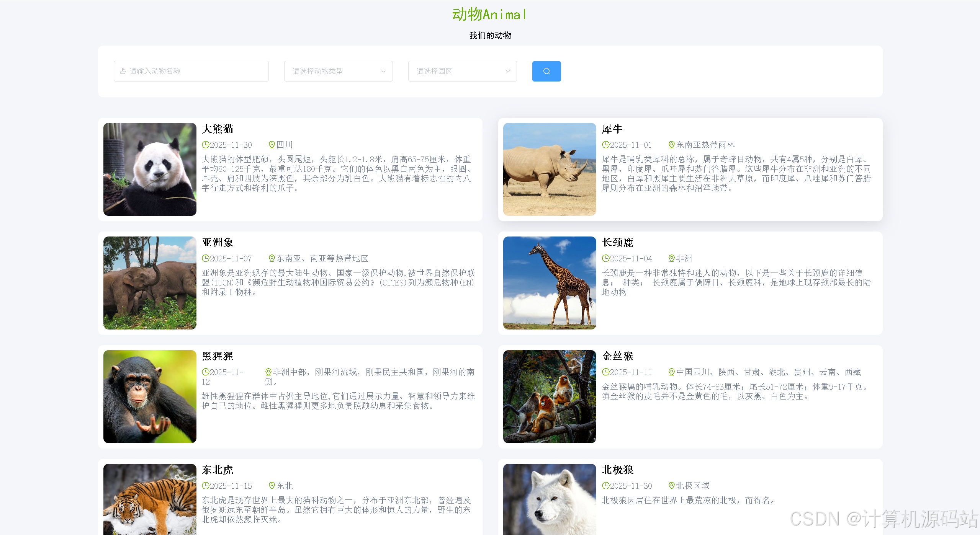
Task: Click the date 2025-11-04 on 长颈鹿 card
Action: point(631,259)
